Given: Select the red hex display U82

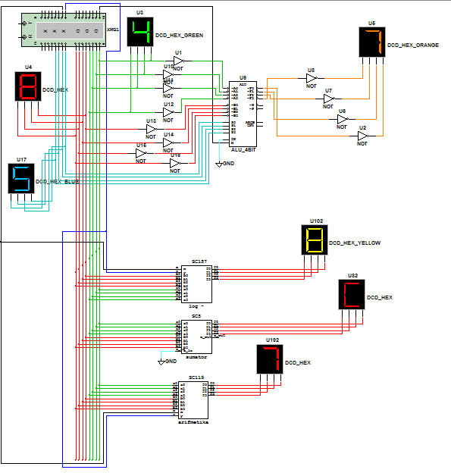Looking at the screenshot, I should pyautogui.click(x=352, y=294).
